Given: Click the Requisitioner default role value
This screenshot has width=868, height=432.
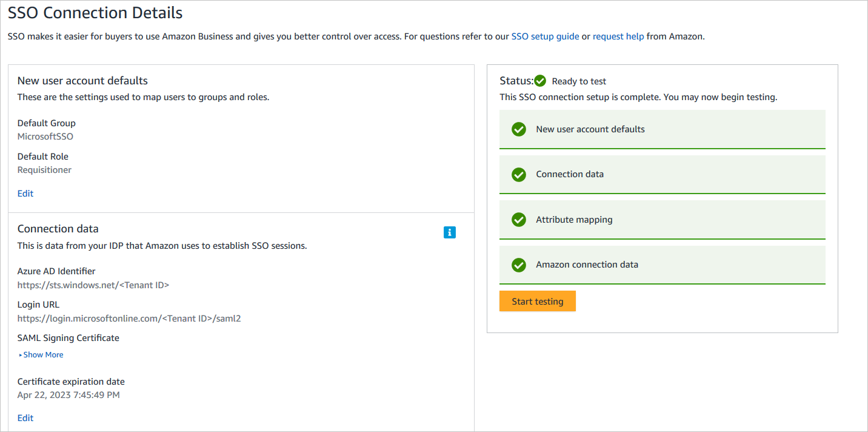Looking at the screenshot, I should pos(44,170).
